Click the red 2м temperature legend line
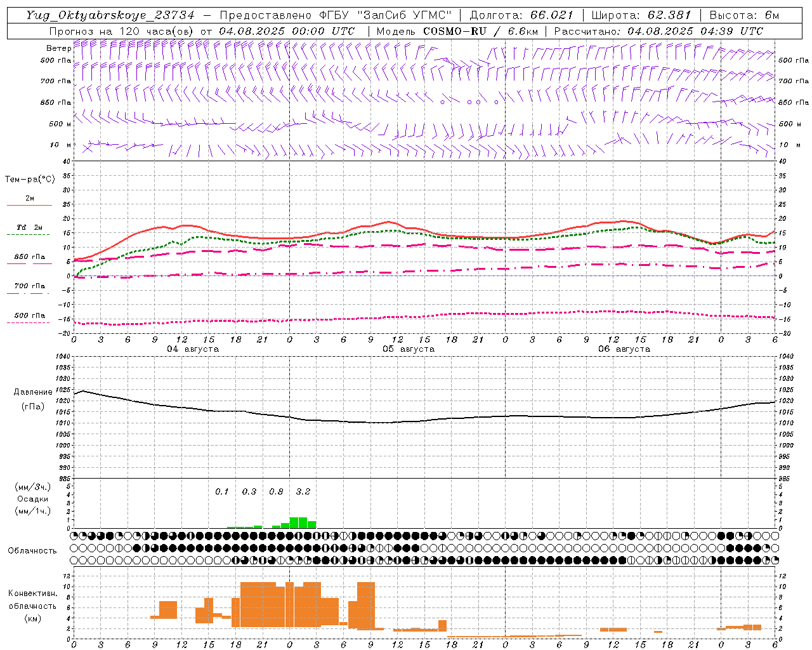 [x=29, y=206]
